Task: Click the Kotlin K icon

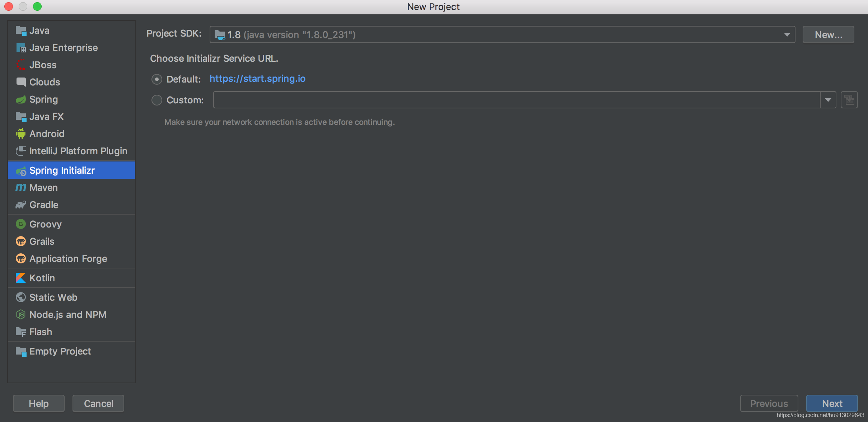Action: pos(21,278)
